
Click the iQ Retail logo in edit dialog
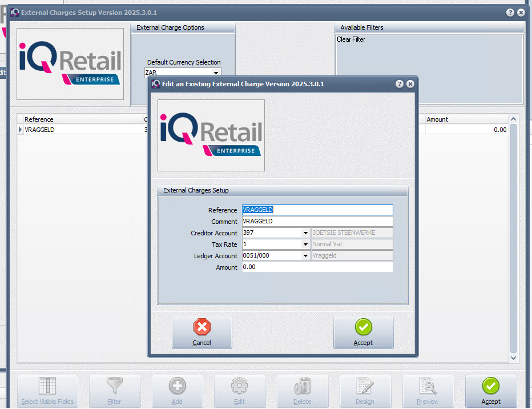click(x=211, y=135)
